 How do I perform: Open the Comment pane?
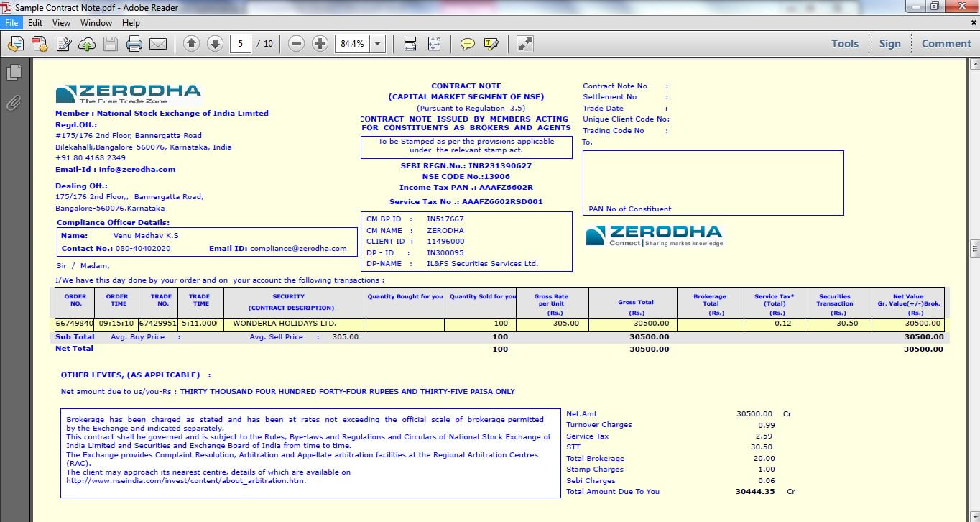pos(946,44)
